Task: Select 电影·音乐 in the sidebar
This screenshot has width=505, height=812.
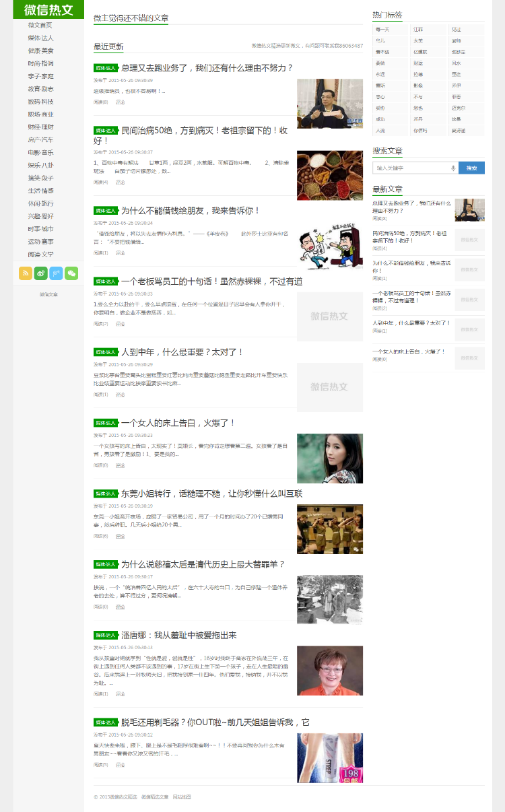Action: coord(40,153)
